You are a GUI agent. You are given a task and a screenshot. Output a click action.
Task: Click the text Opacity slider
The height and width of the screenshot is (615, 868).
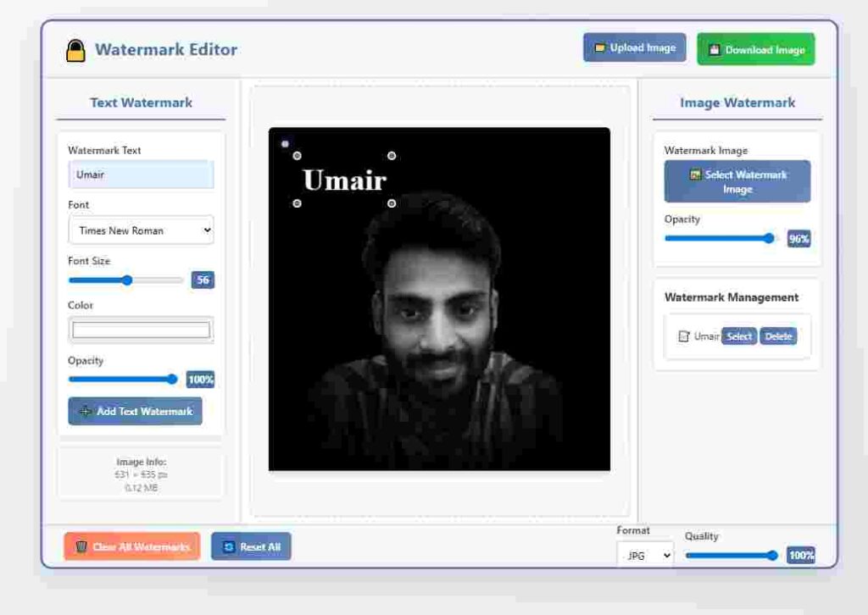(x=123, y=380)
